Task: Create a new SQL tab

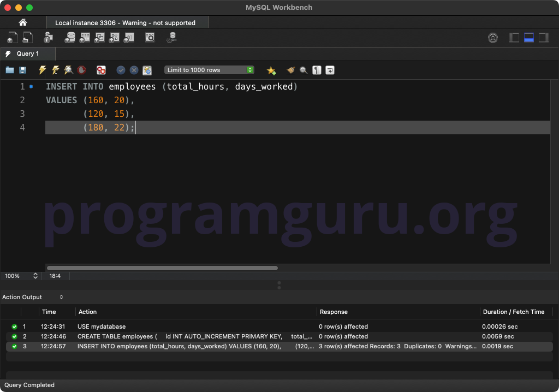Action: tap(13, 38)
